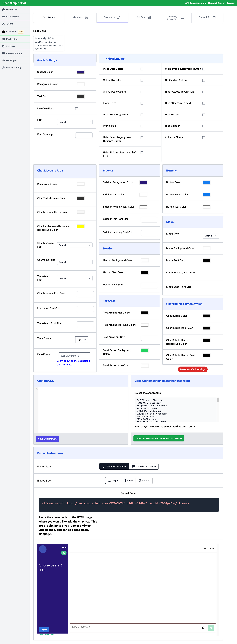Check Online Users List hide option

coord(142,81)
